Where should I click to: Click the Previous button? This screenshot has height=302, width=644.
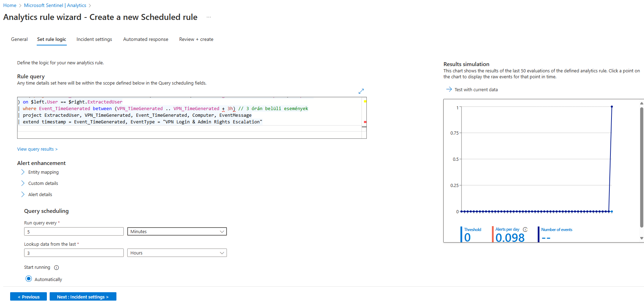[x=28, y=297]
